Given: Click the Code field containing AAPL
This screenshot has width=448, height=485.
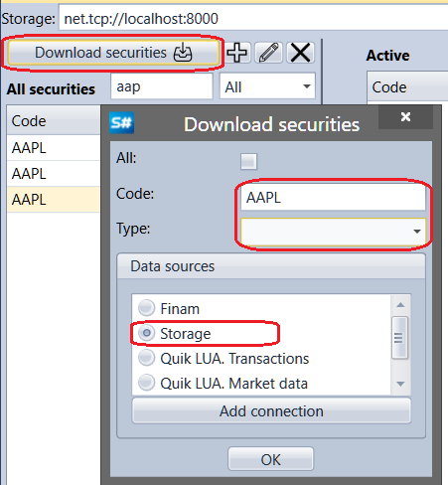Looking at the screenshot, I should coord(333,198).
